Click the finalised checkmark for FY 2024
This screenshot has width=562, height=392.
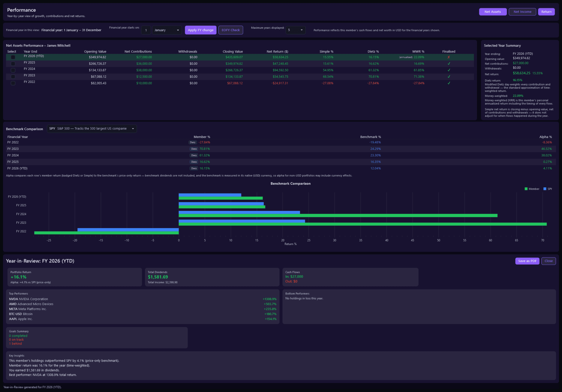point(448,70)
